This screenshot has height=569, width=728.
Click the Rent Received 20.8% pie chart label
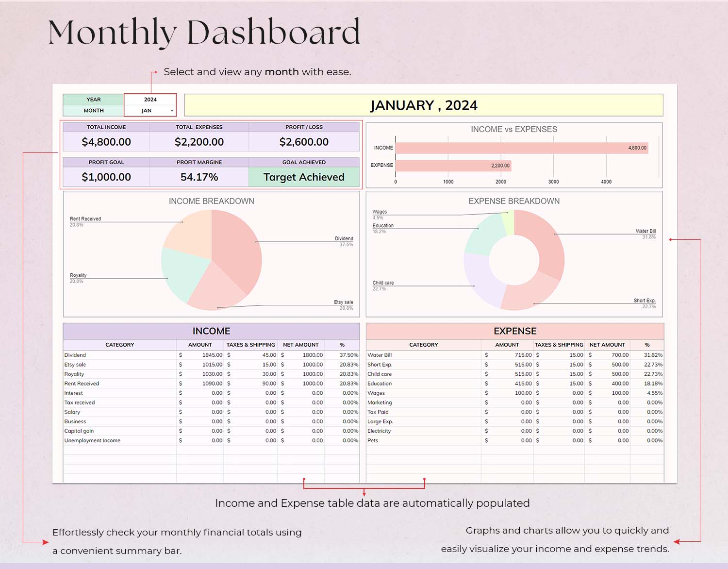(x=85, y=221)
